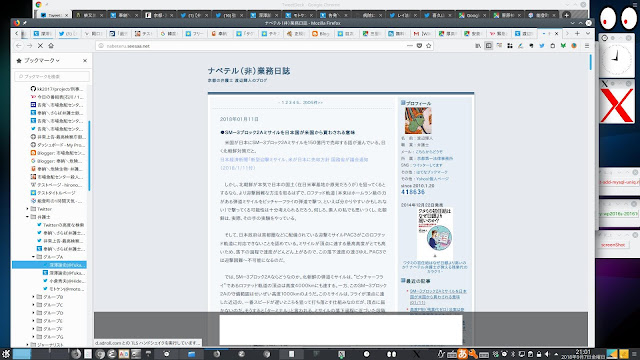This screenshot has height=360, width=640.
Task: Open new tab in Chrome window
Action: (x=566, y=15)
